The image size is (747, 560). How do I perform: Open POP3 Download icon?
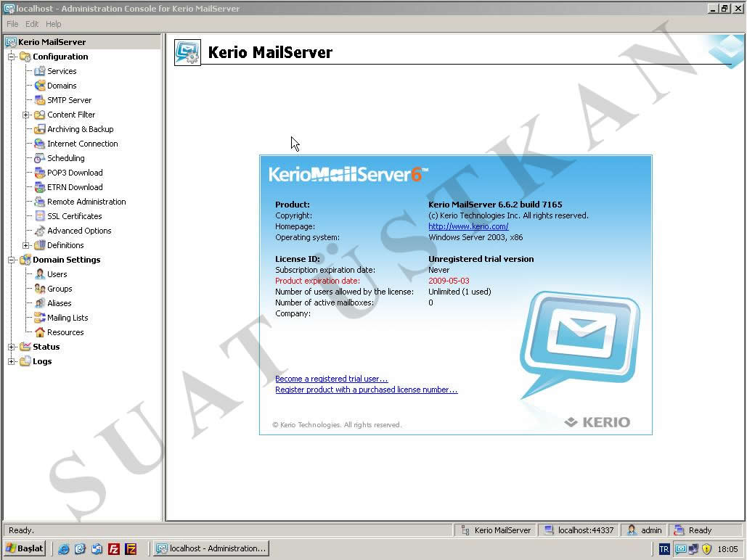pos(39,173)
